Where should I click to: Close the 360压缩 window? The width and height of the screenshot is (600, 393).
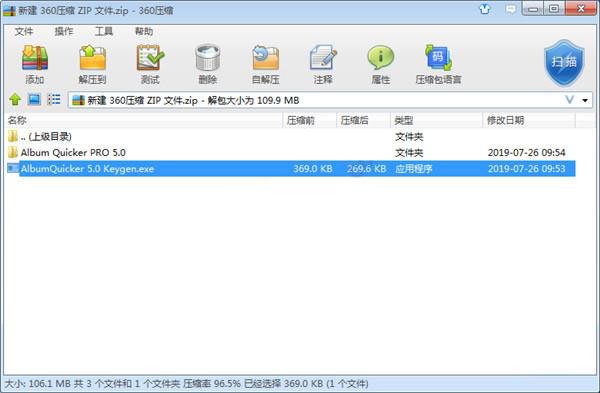click(581, 9)
